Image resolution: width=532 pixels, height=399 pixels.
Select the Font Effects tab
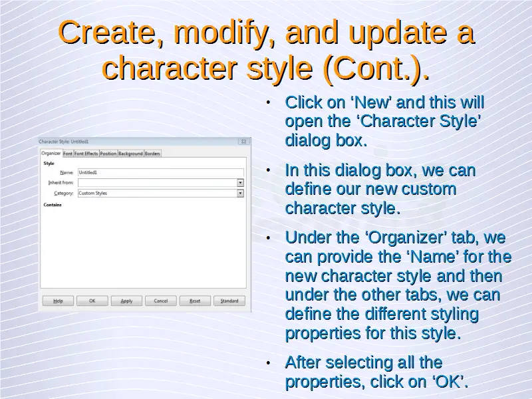click(86, 154)
